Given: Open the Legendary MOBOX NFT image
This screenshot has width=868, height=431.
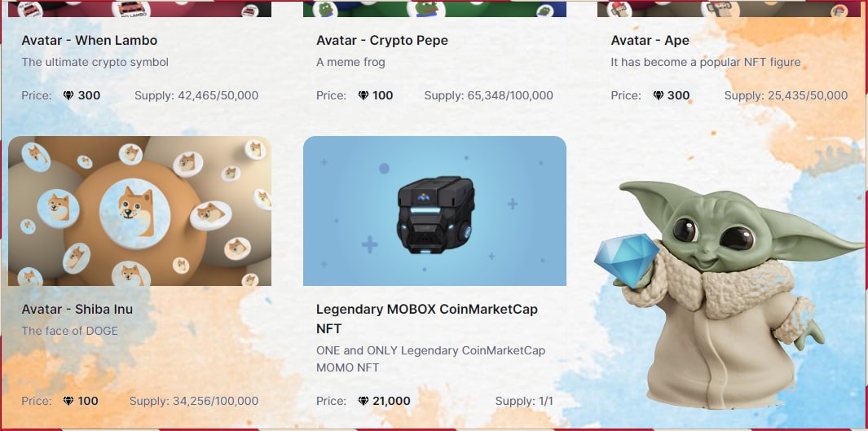Looking at the screenshot, I should pyautogui.click(x=434, y=211).
